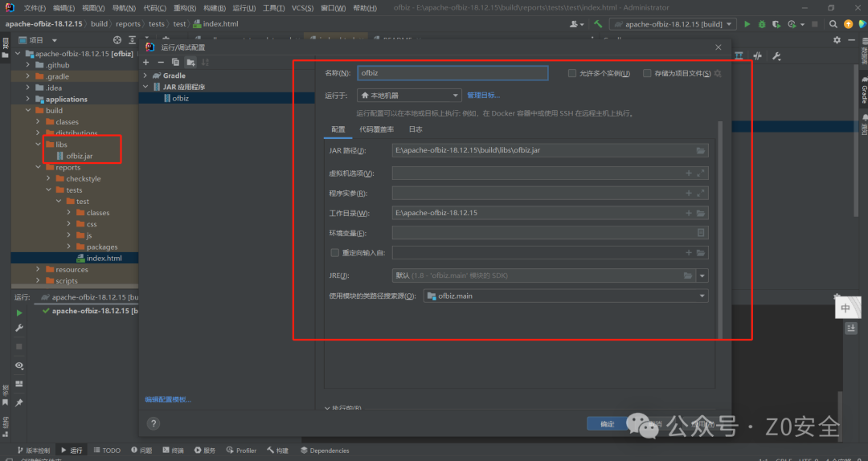Expand the VM options field editor

[700, 173]
